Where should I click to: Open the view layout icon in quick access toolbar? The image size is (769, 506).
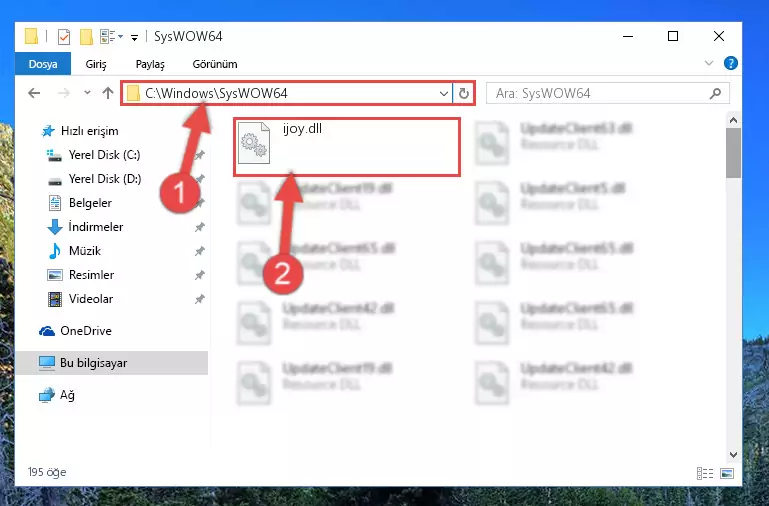coord(107,36)
